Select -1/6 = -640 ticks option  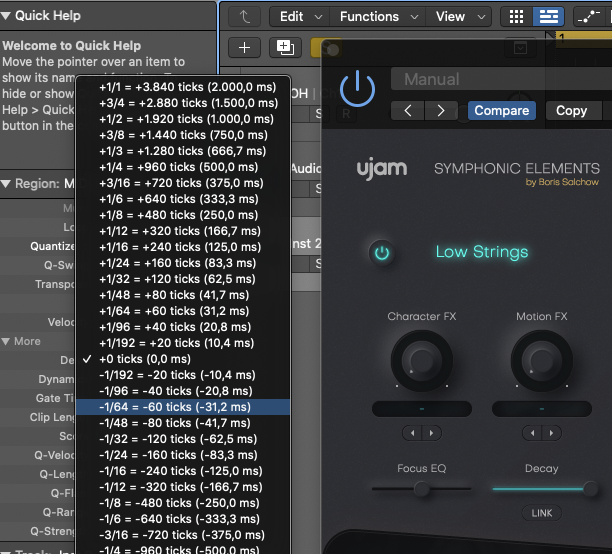[x=183, y=519]
